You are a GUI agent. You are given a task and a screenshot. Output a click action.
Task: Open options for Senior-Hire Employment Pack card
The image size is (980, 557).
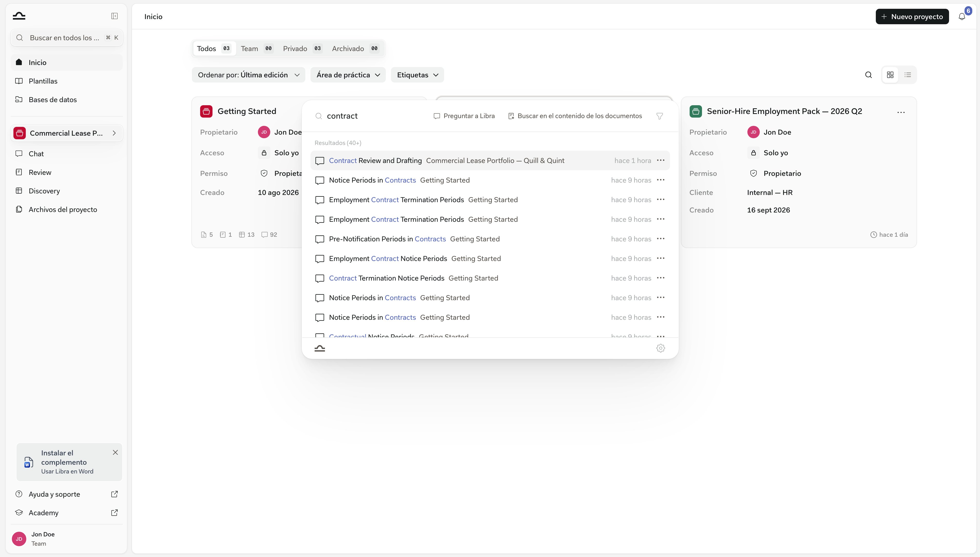click(901, 112)
